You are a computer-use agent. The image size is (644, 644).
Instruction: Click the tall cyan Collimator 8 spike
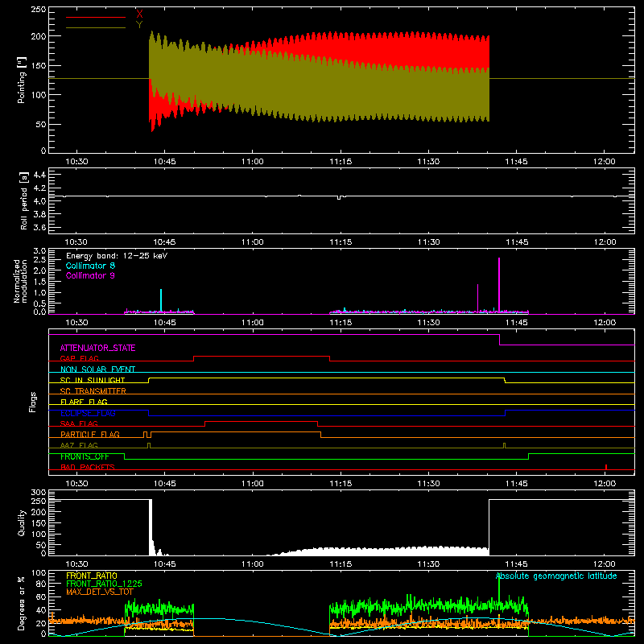click(x=161, y=300)
